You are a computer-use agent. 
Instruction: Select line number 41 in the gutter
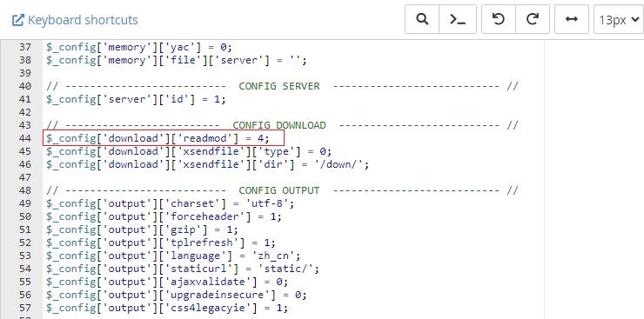pos(25,99)
